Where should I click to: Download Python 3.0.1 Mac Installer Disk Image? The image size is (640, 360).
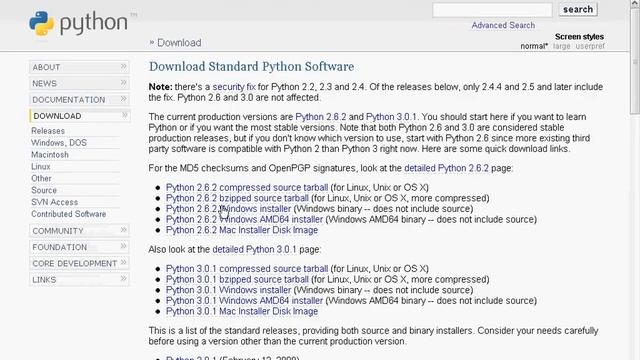(242, 311)
